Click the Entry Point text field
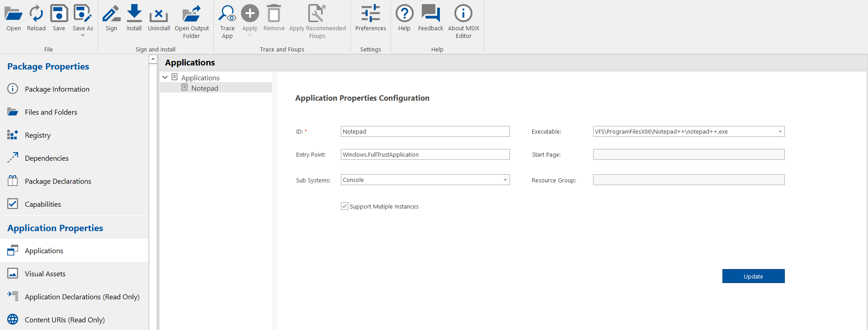868x330 pixels. [x=425, y=154]
